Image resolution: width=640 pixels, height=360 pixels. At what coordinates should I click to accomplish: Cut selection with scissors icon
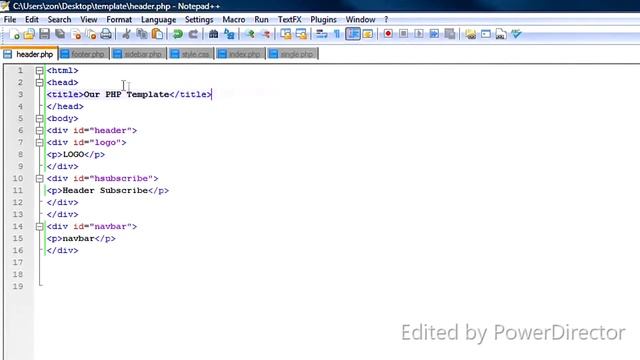pyautogui.click(x=126, y=34)
